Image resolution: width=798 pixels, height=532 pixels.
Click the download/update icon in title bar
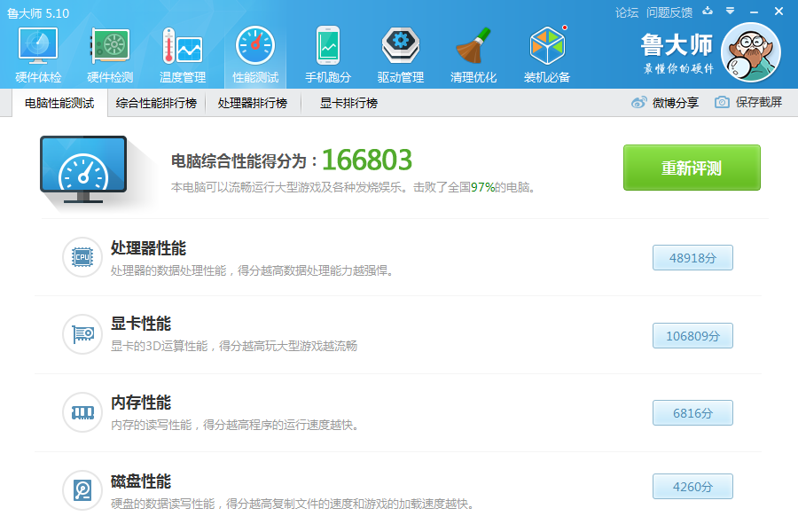pos(707,12)
